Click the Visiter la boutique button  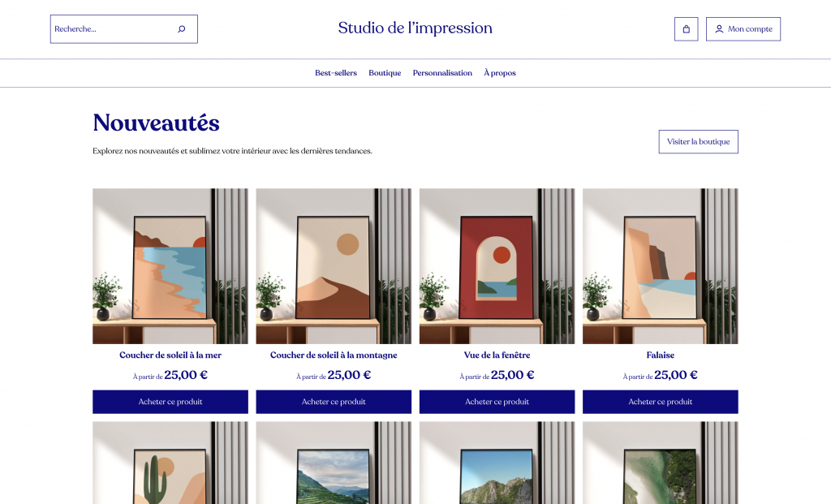[x=699, y=141]
